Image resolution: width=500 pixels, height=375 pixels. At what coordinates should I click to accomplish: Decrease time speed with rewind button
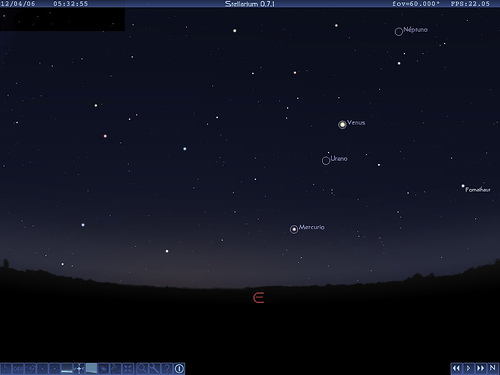456,368
